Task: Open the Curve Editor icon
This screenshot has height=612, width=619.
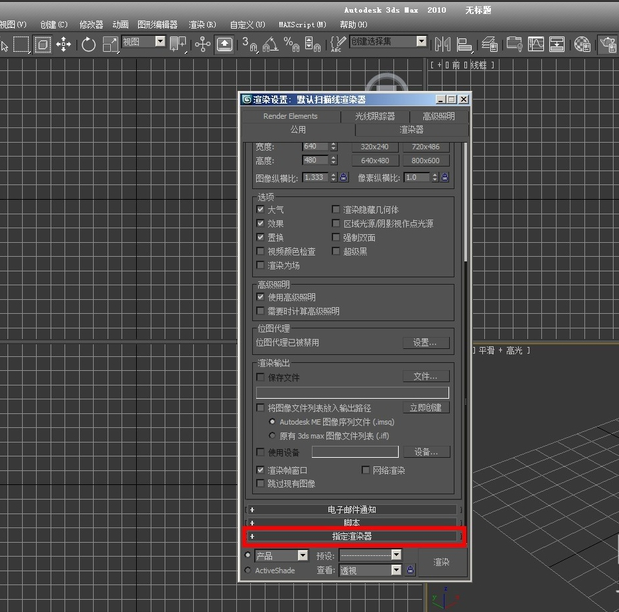Action: click(536, 44)
